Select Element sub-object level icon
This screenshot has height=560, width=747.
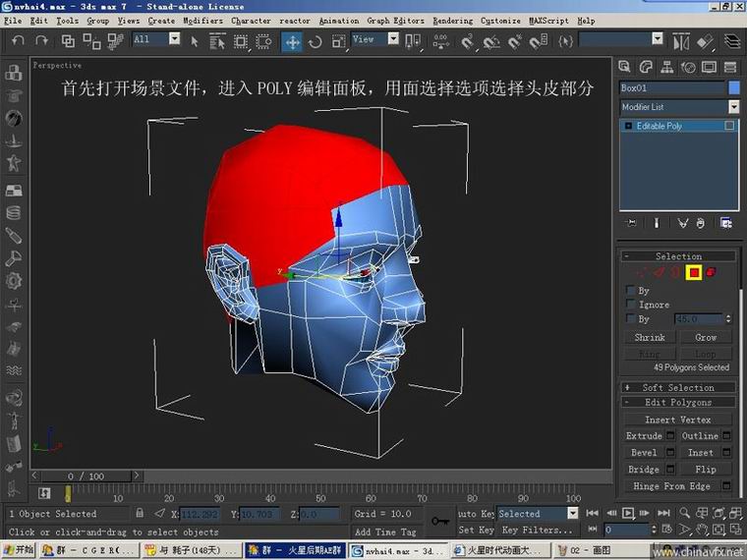click(711, 272)
